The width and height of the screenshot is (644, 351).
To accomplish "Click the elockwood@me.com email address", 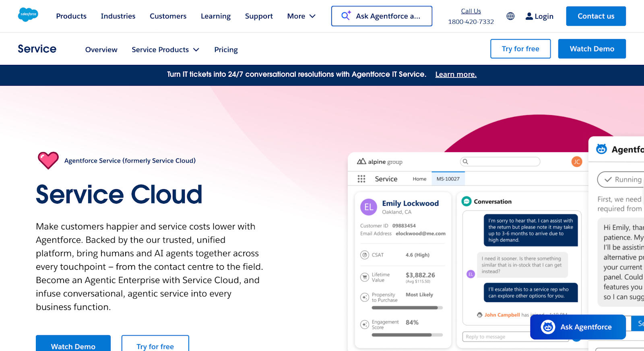I will (x=421, y=233).
